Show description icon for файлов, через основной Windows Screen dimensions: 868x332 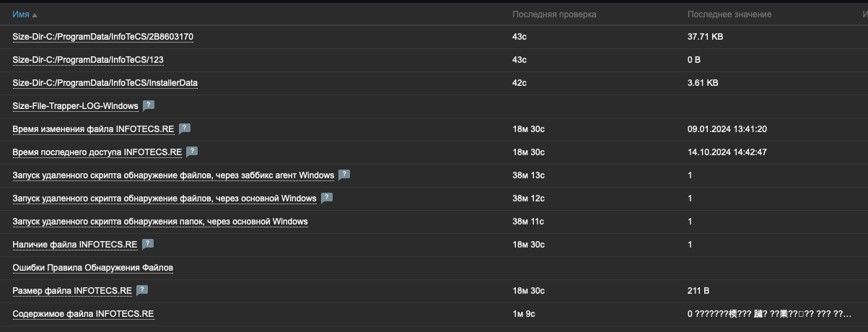pyautogui.click(x=327, y=198)
